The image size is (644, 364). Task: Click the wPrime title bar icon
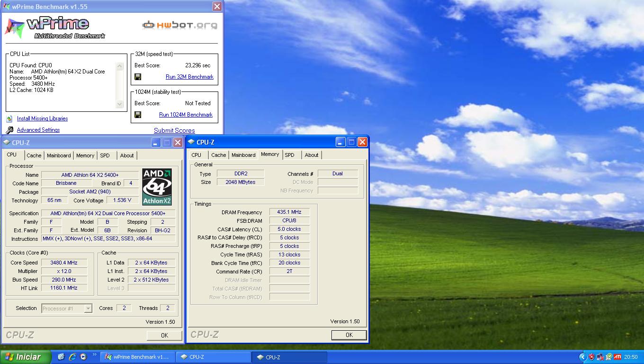click(7, 7)
